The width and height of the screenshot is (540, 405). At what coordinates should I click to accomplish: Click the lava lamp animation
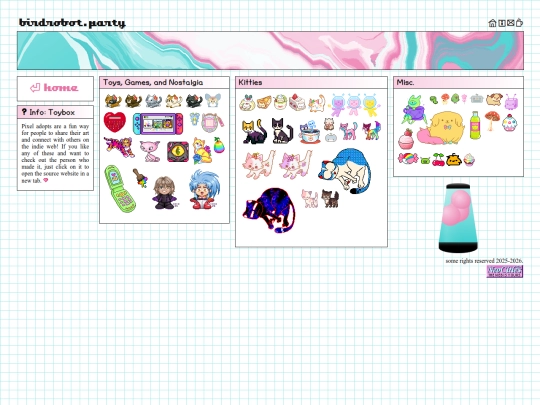[x=458, y=218]
